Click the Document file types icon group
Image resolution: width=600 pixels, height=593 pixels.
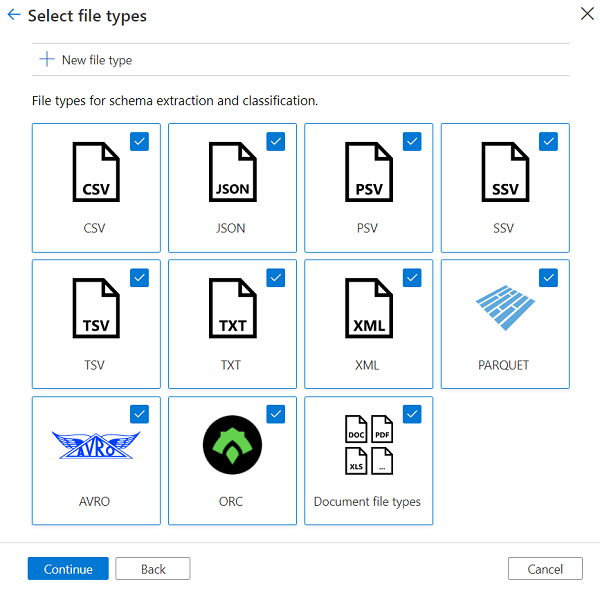pos(369,445)
